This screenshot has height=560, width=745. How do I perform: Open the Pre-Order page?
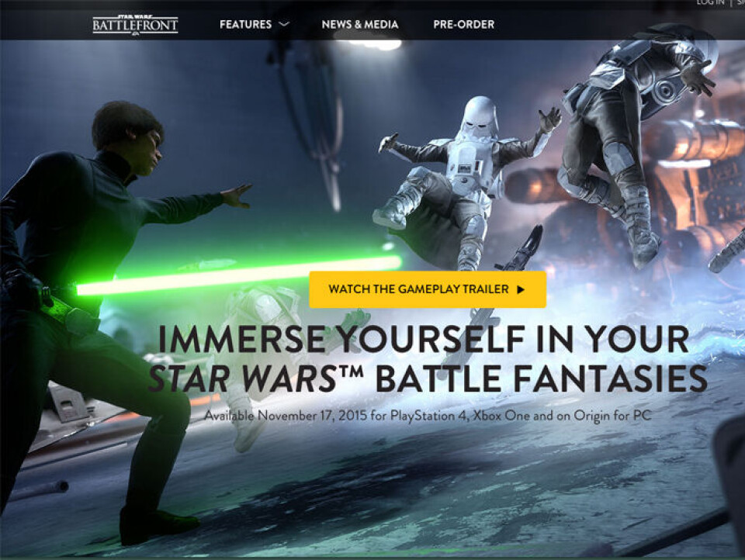pyautogui.click(x=463, y=24)
